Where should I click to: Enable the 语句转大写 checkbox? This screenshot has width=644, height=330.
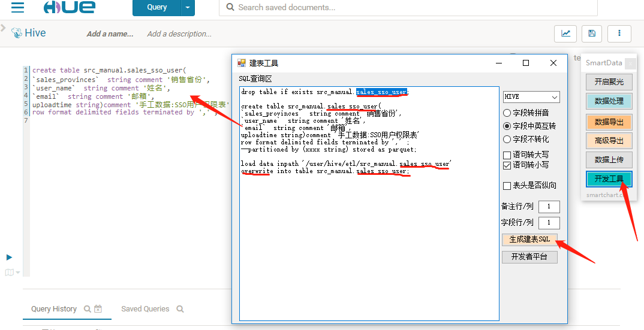507,155
